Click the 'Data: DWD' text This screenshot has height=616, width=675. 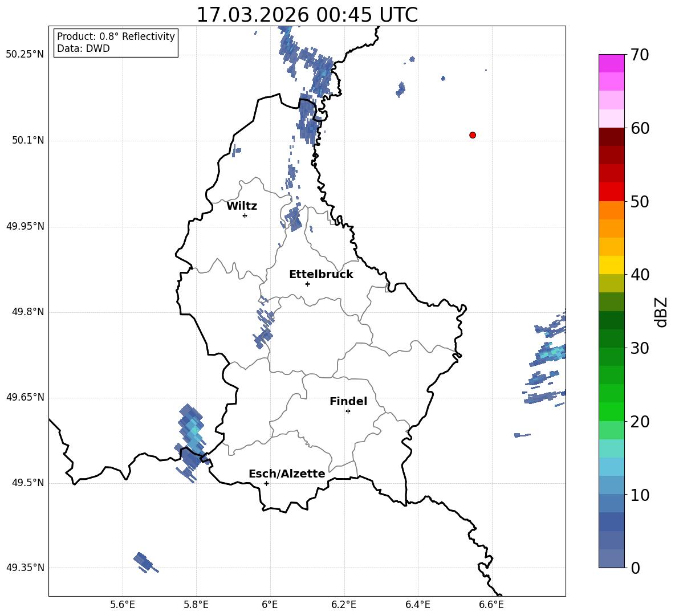point(83,48)
